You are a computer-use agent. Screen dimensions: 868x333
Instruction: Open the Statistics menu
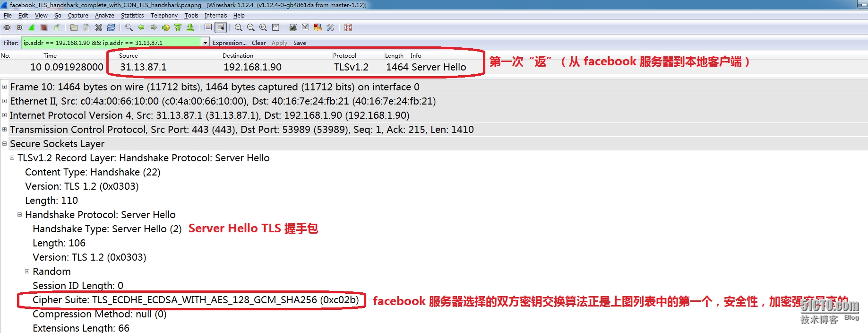132,16
